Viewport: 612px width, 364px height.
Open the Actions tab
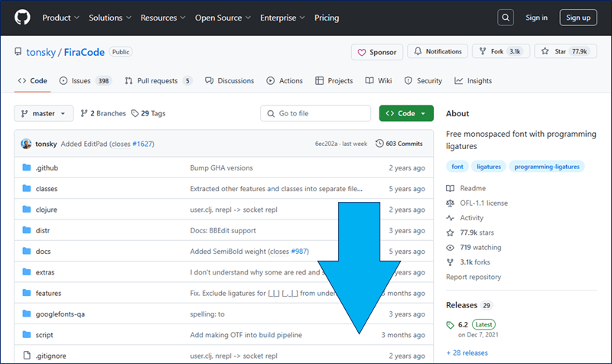[x=285, y=81]
